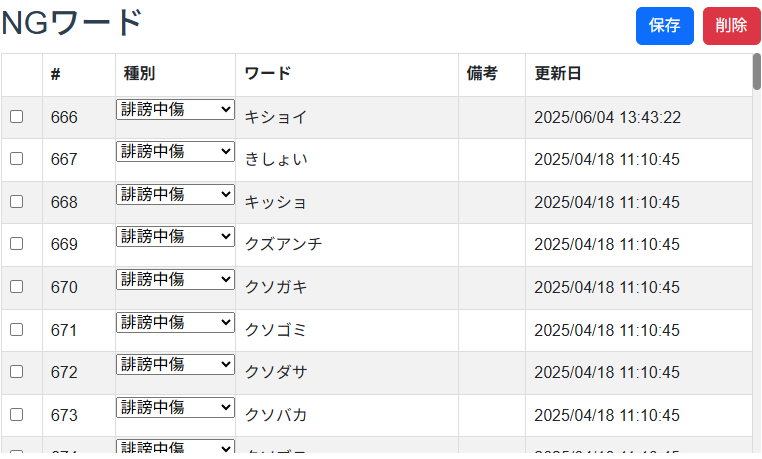The height and width of the screenshot is (459, 762).
Task: Click the 更新日 column header
Action: (x=557, y=74)
